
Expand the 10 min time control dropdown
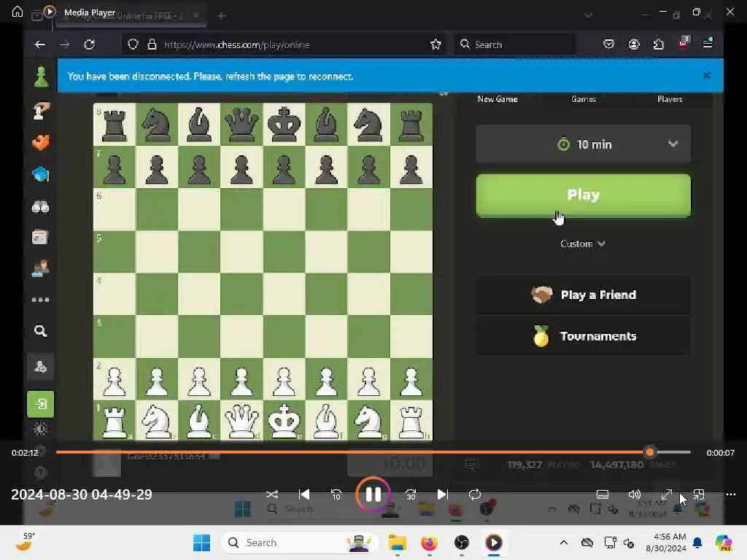pos(583,144)
